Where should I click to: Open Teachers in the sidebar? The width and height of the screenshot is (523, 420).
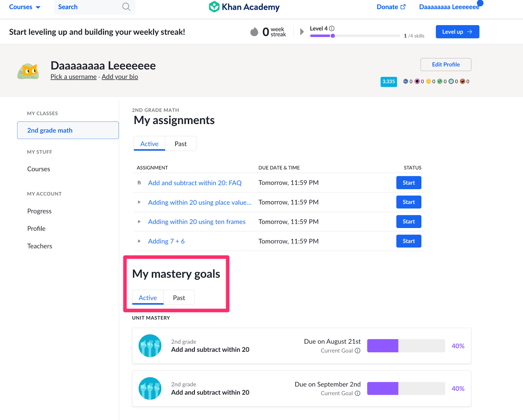(x=40, y=246)
